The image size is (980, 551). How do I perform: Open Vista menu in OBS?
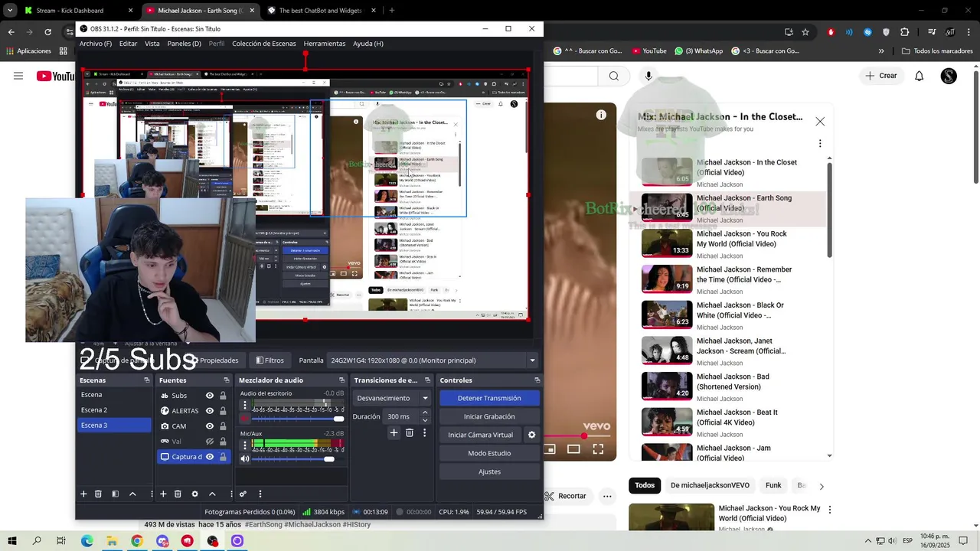point(152,44)
